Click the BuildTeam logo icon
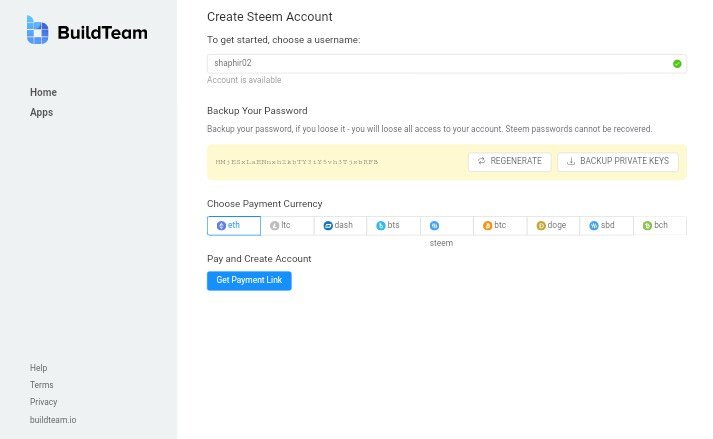The width and height of the screenshot is (713, 439). tap(37, 30)
